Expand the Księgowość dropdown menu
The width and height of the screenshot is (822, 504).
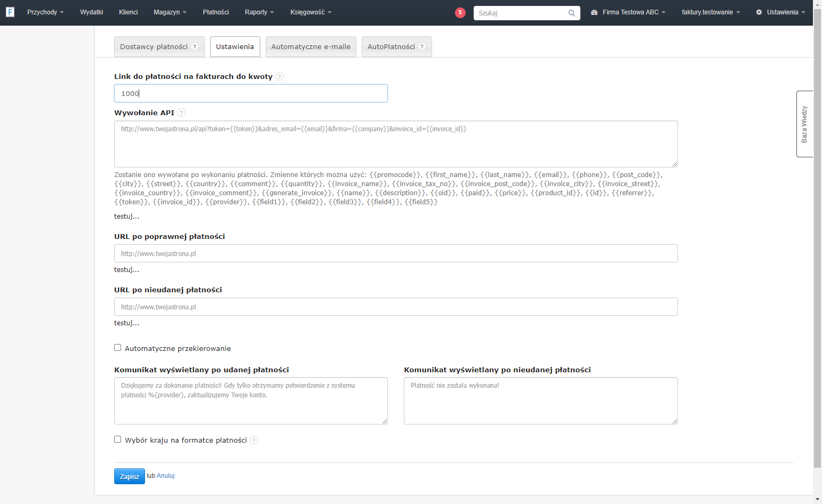pyautogui.click(x=311, y=12)
